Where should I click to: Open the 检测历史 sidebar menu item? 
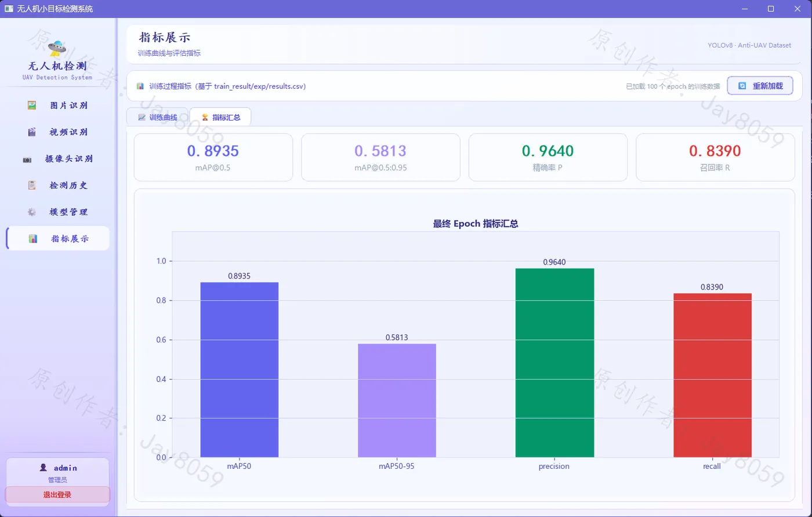[x=57, y=186]
